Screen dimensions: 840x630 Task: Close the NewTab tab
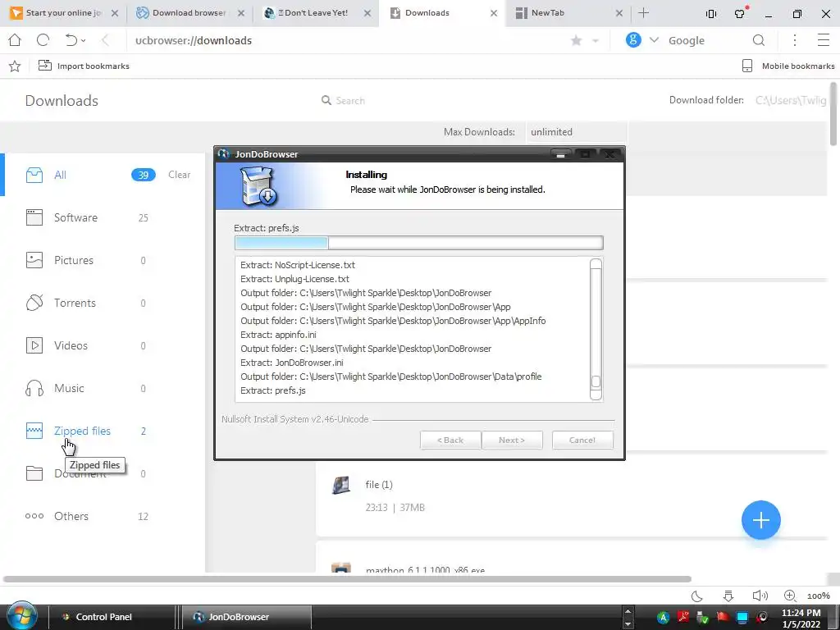pos(619,13)
